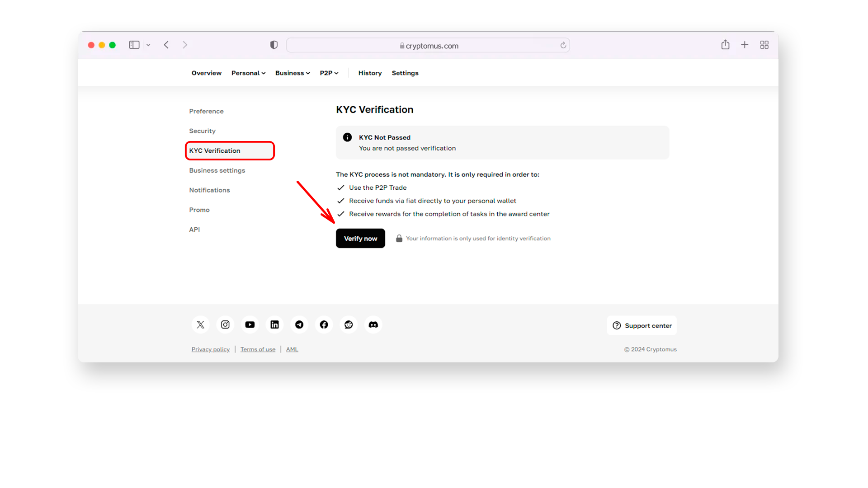Open the LinkedIn profile link
Viewport: 868px width, 488px height.
275,325
